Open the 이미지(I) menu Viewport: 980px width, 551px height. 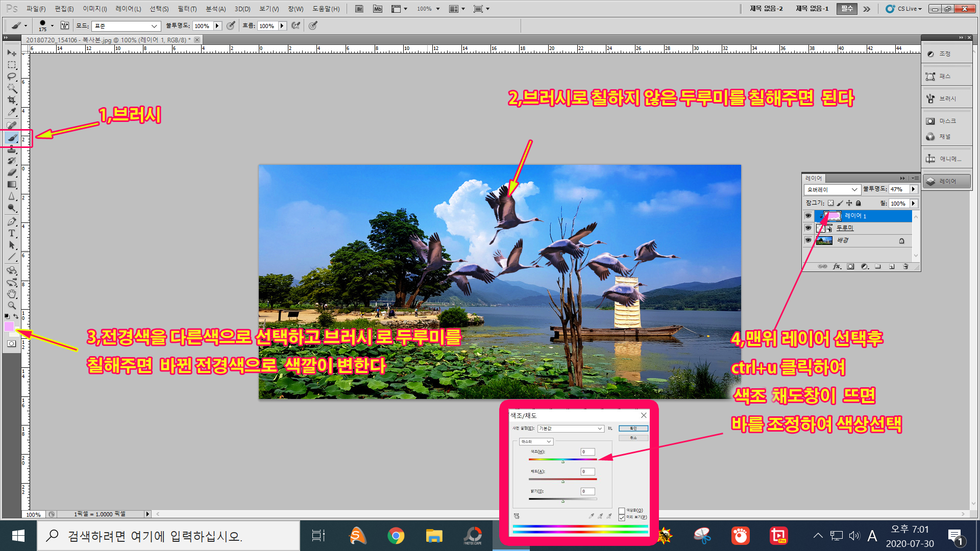95,9
